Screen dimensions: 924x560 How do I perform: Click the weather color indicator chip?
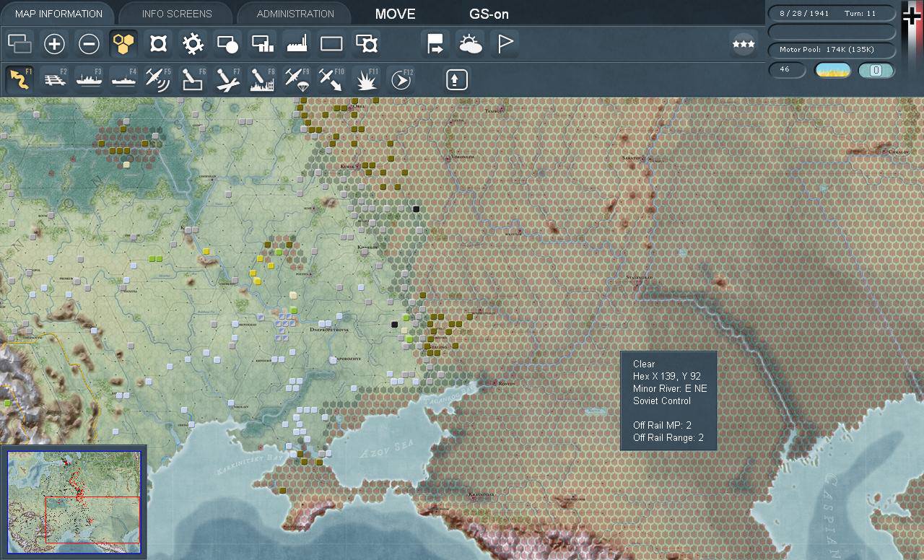[x=833, y=70]
